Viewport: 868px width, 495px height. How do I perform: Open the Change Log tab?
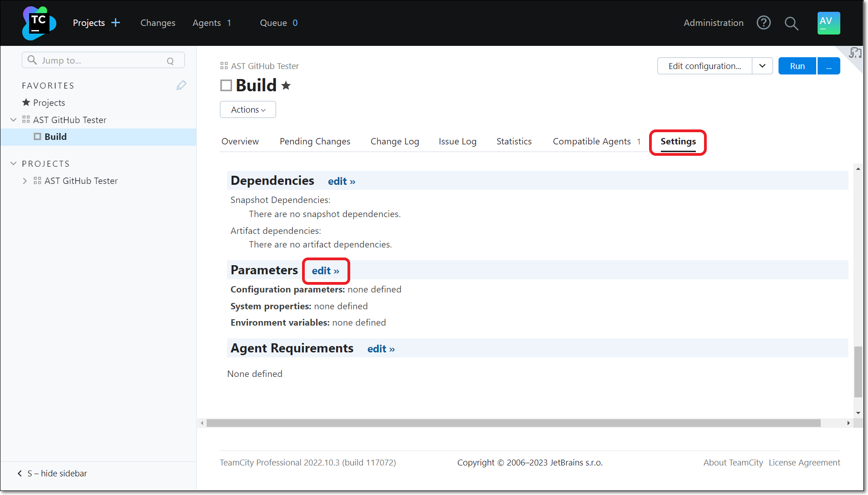(395, 141)
